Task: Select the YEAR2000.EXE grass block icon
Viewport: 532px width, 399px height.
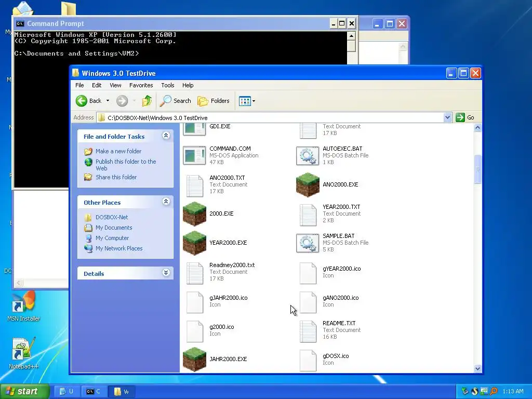Action: (194, 243)
